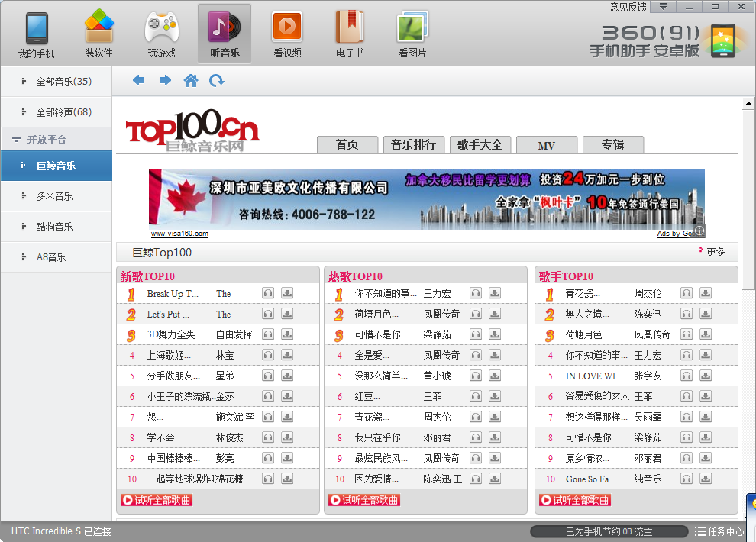This screenshot has width=756, height=542.
Task: Click the scrollbar up arrow
Action: pyautogui.click(x=748, y=103)
